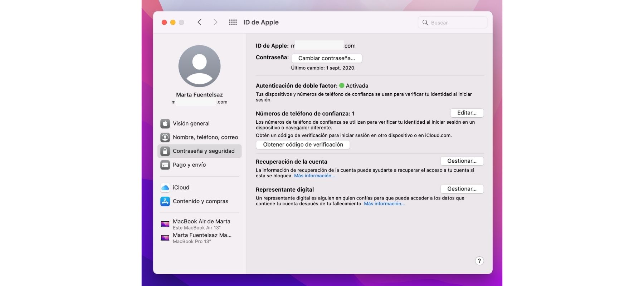Open the iCloud section

pos(199,188)
